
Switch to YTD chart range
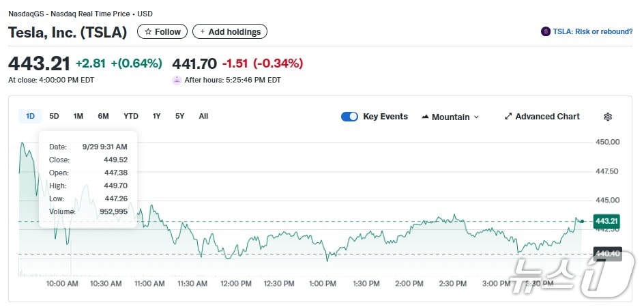coord(131,116)
